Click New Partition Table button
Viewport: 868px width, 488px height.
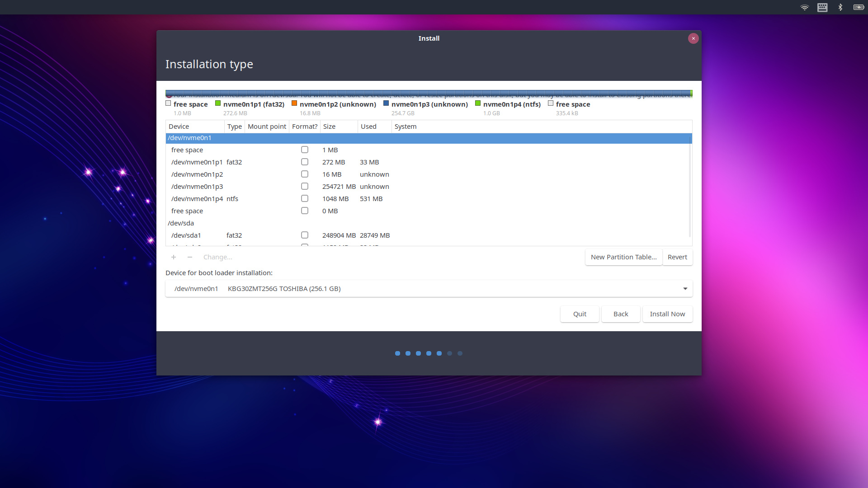[x=623, y=257]
